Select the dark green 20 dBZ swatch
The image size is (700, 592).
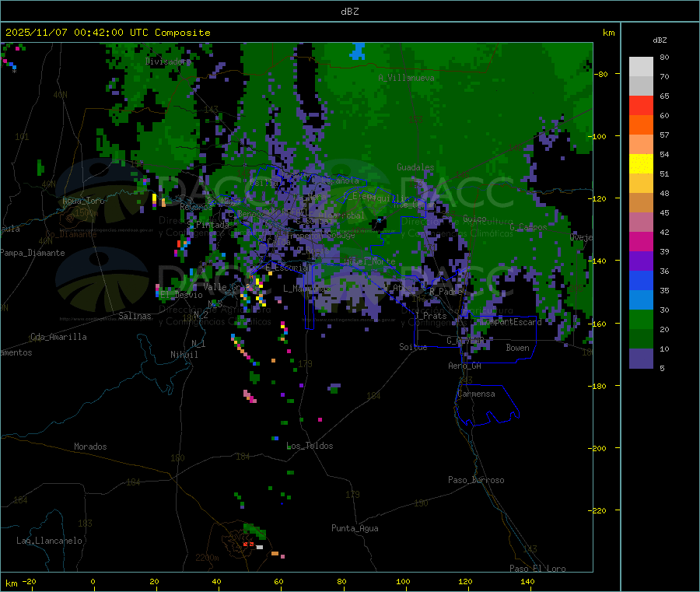pos(641,339)
